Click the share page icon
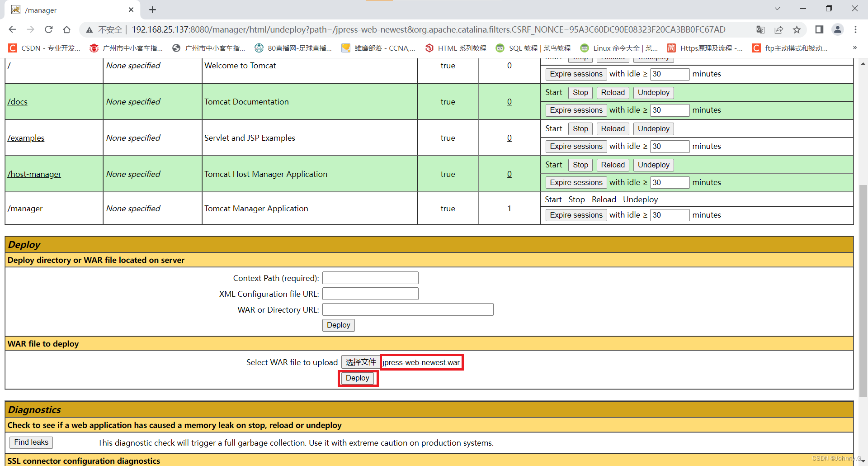The image size is (868, 466). click(x=778, y=29)
